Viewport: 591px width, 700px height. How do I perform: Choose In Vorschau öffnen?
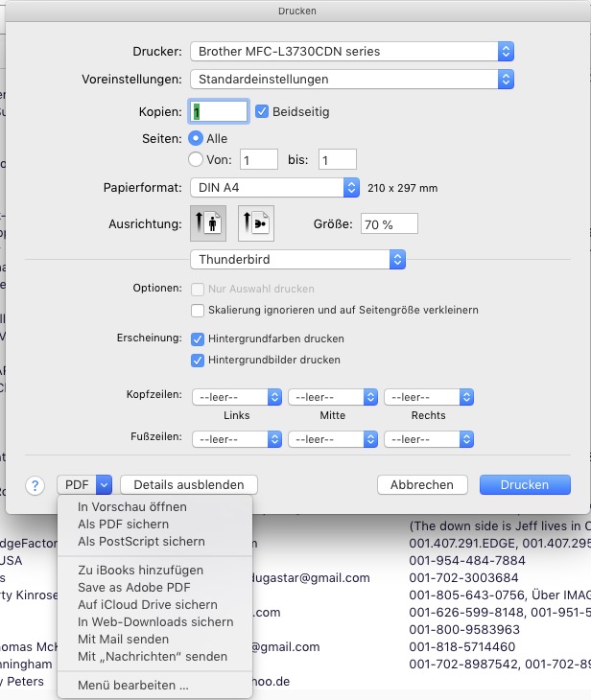[155, 507]
